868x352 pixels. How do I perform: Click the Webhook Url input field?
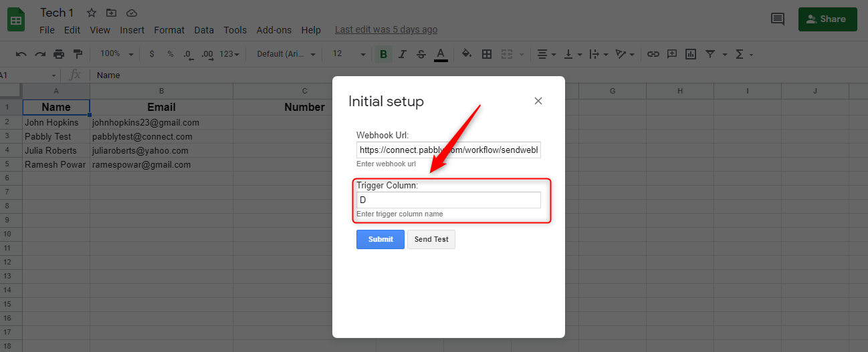pos(448,150)
